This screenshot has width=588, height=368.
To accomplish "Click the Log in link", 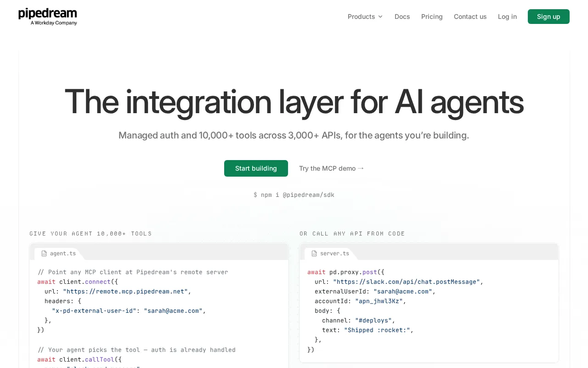I will pyautogui.click(x=507, y=17).
